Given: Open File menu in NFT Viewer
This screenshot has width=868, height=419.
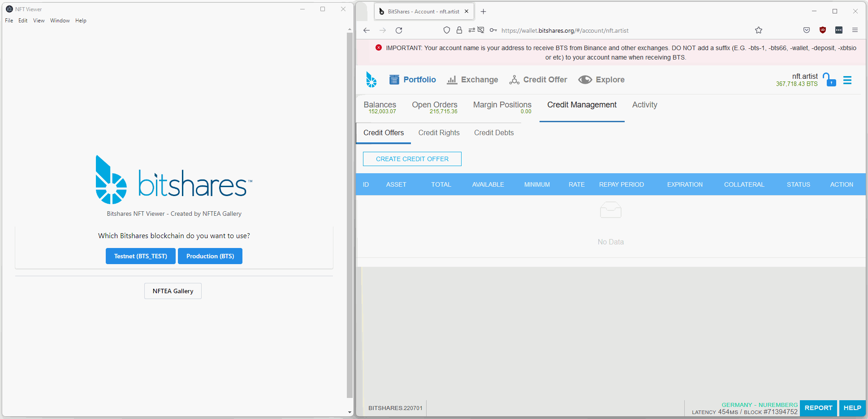Looking at the screenshot, I should 9,21.
